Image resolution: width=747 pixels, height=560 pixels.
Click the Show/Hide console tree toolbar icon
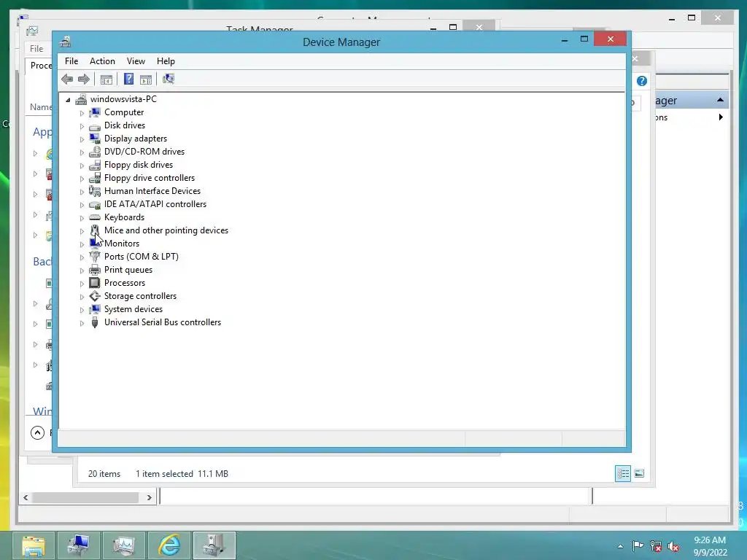click(107, 79)
